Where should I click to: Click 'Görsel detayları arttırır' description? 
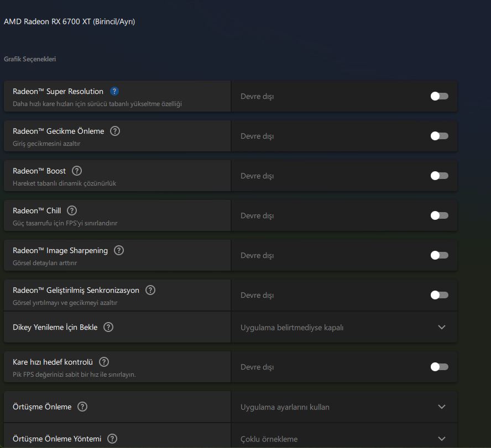45,263
